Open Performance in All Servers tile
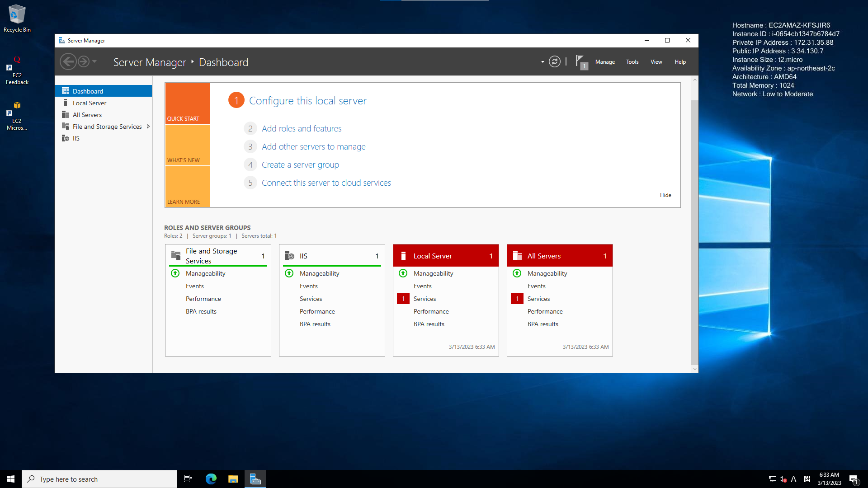Viewport: 868px width, 488px height. [545, 311]
